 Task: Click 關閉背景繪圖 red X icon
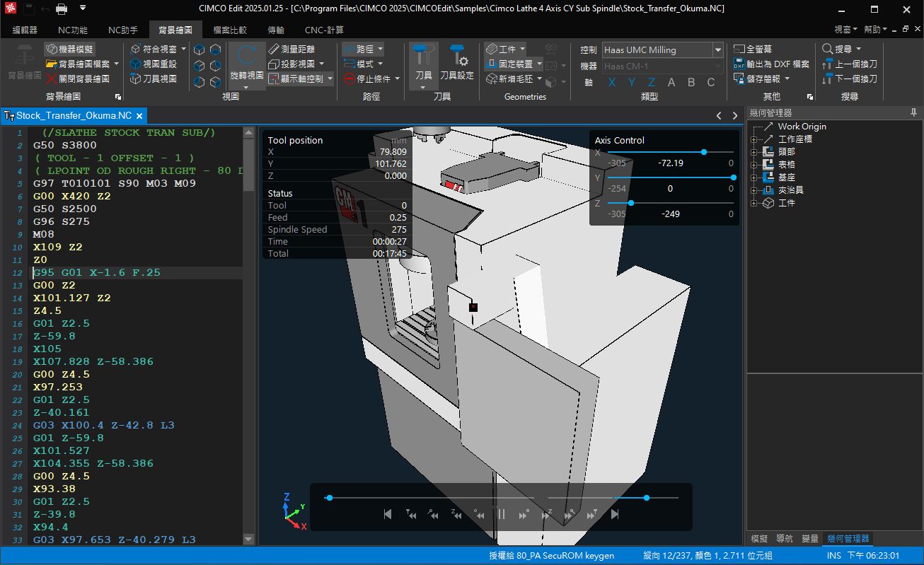click(52, 79)
